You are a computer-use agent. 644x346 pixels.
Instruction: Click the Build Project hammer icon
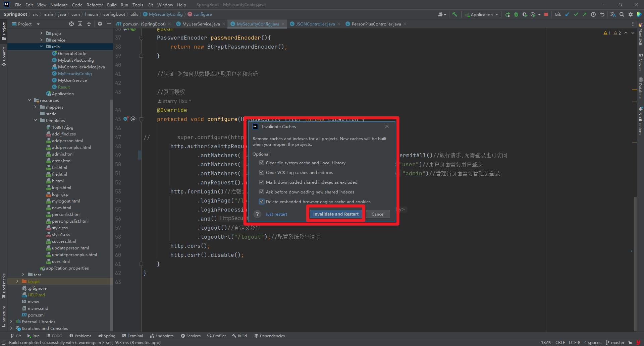(454, 14)
